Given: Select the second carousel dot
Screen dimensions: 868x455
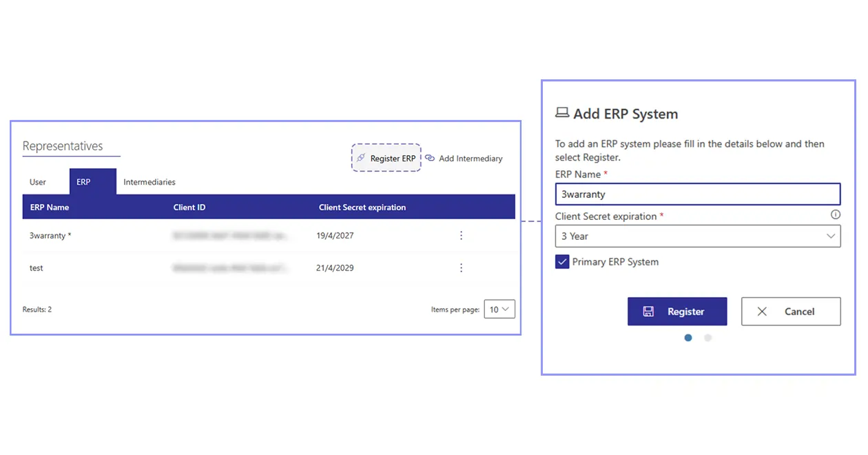Looking at the screenshot, I should (707, 338).
